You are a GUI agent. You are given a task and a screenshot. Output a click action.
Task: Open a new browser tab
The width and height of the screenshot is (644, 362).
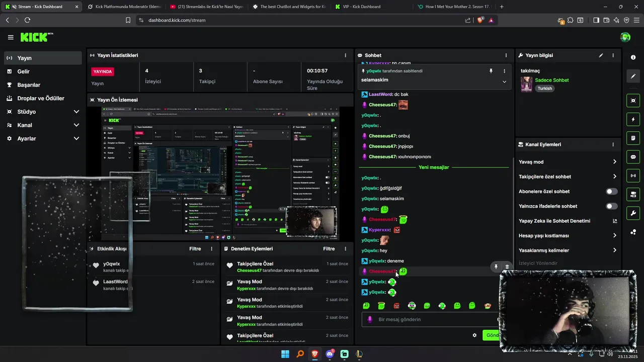(x=502, y=7)
